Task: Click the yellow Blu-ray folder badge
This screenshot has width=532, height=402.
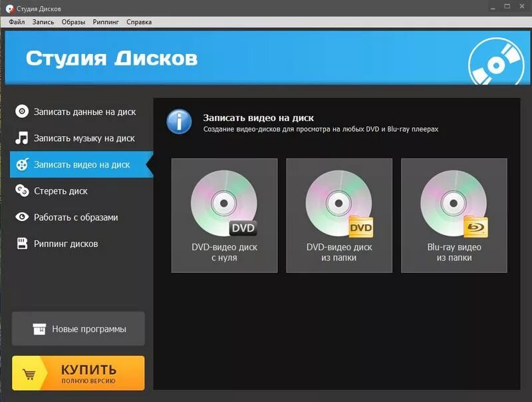Action: [475, 227]
